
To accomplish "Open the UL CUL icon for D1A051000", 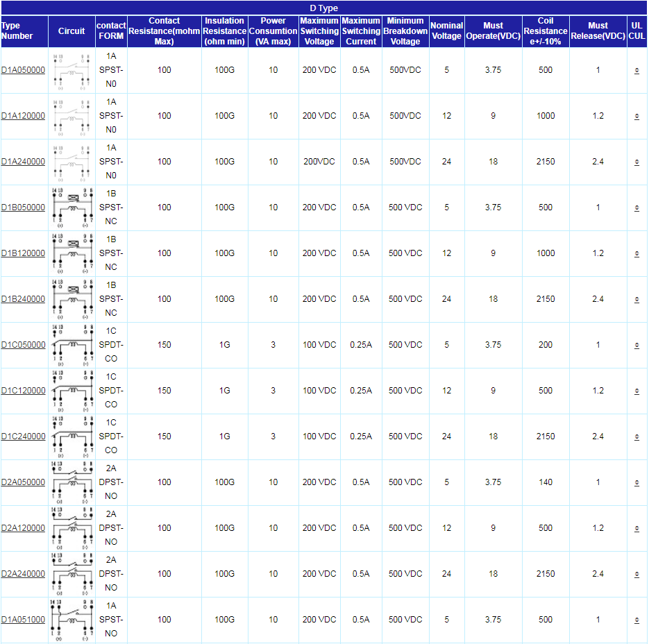I will [x=637, y=620].
